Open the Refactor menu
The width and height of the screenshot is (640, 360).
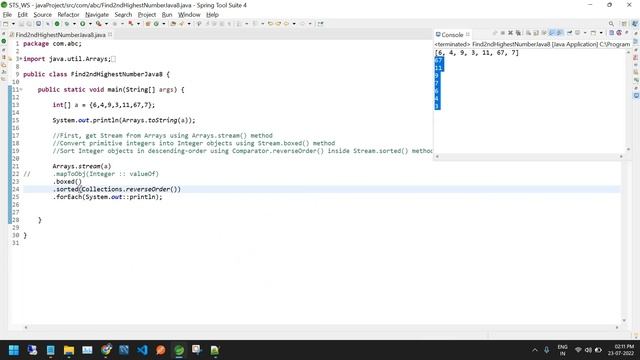(x=68, y=15)
